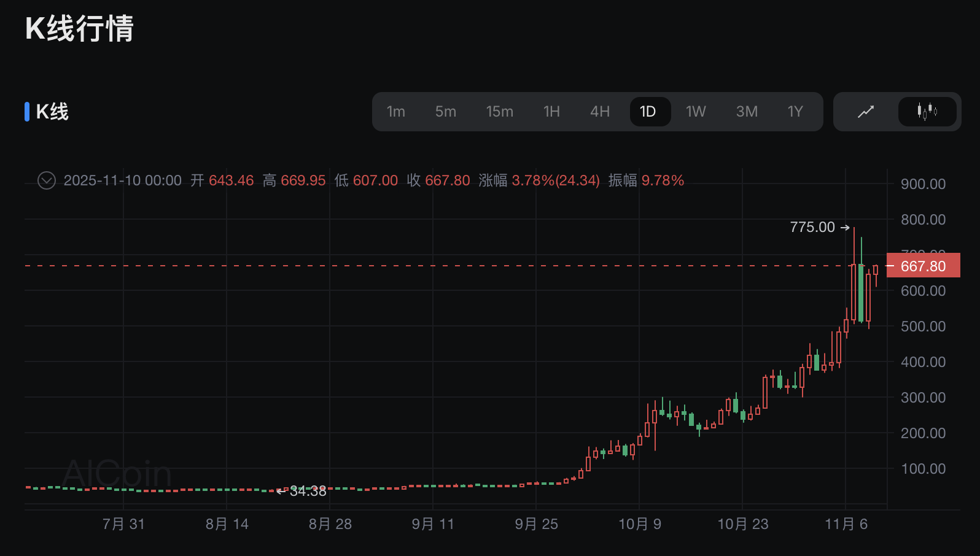Switch to the line chart view icon
This screenshot has width=980, height=556.
866,112
